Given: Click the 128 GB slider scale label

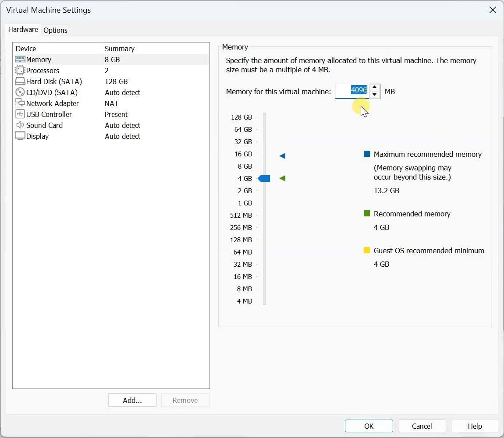Looking at the screenshot, I should (241, 117).
